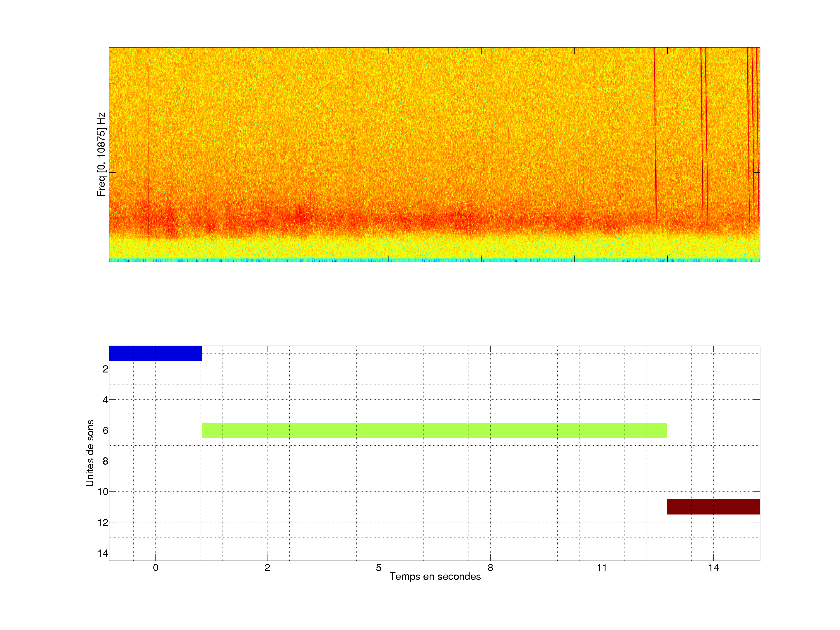
Task: Click the y-axis label 'Unites de sons'
Action: 90,453
